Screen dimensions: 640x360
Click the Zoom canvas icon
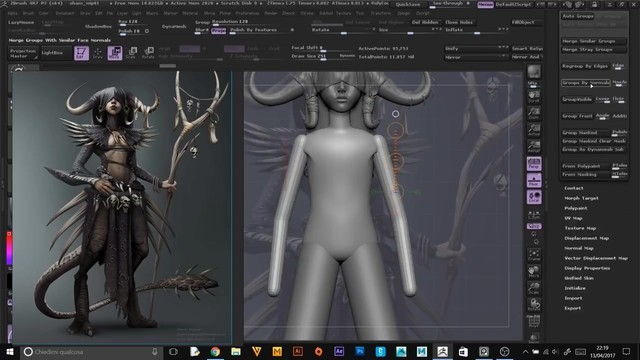pos(534,113)
